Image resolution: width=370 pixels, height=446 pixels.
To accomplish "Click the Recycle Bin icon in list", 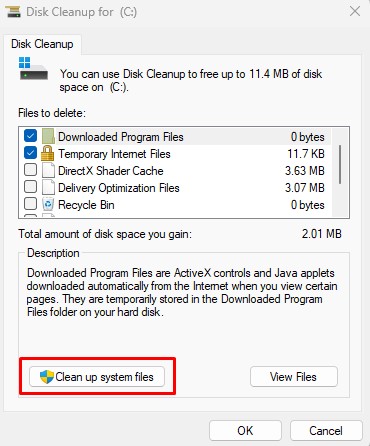I will coord(48,204).
